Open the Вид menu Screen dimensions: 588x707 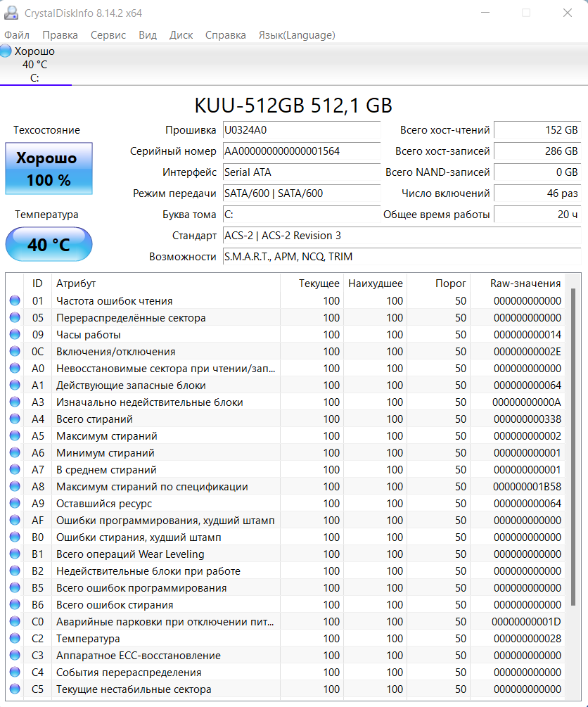point(148,35)
